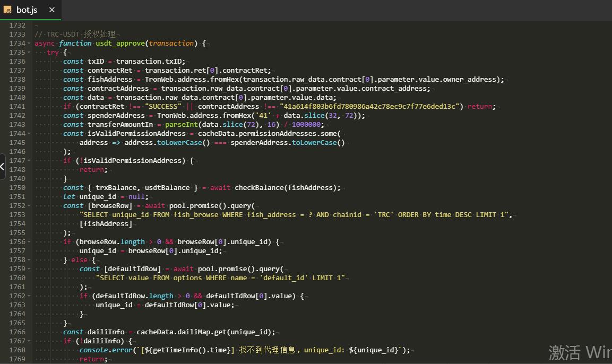The image size is (612, 364).
Task: Collapse the defaultIdRow query at line 1759
Action: click(x=28, y=269)
